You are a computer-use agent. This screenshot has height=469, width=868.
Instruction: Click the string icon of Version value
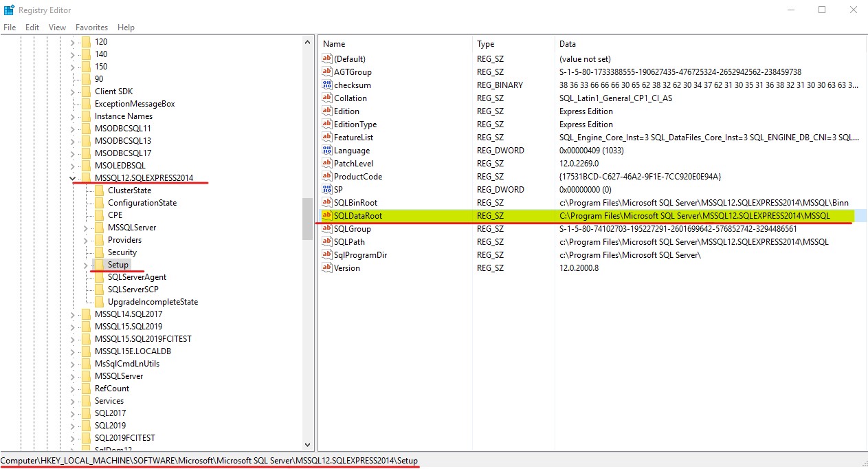pos(327,268)
